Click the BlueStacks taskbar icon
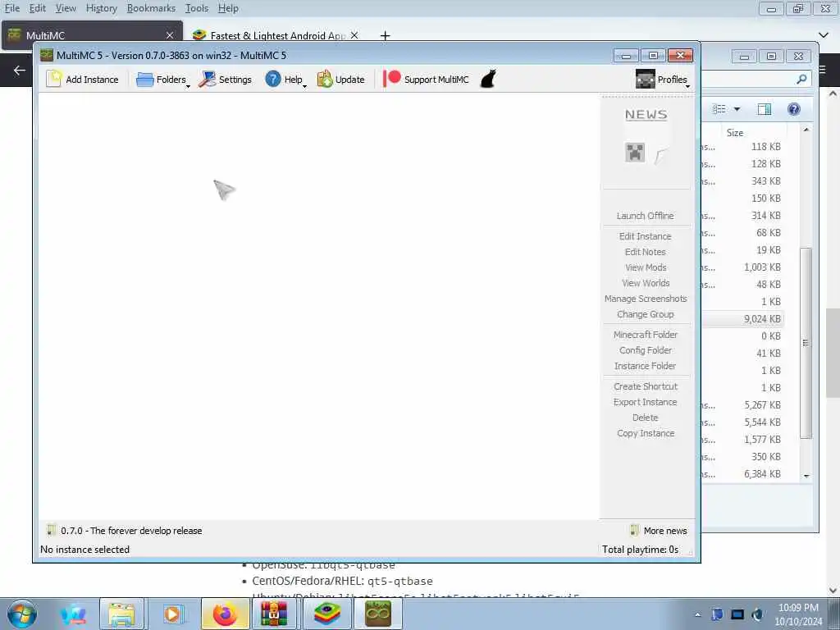 click(x=326, y=614)
